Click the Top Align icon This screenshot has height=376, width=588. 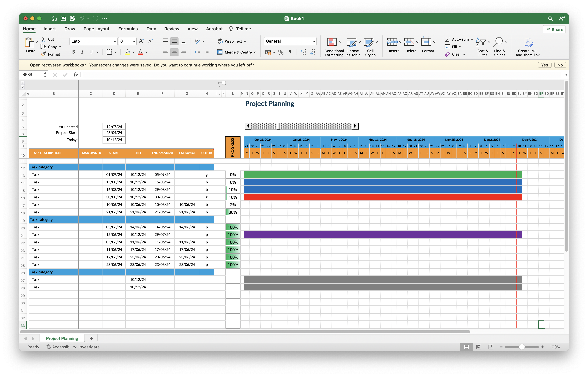point(166,41)
